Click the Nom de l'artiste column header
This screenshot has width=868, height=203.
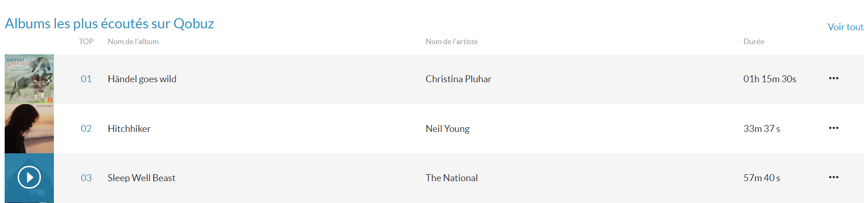pyautogui.click(x=452, y=42)
